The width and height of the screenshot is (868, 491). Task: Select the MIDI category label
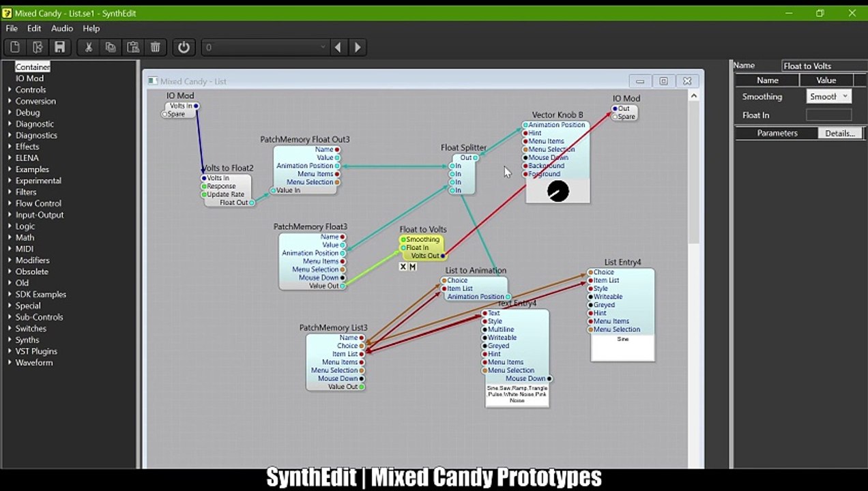point(25,249)
